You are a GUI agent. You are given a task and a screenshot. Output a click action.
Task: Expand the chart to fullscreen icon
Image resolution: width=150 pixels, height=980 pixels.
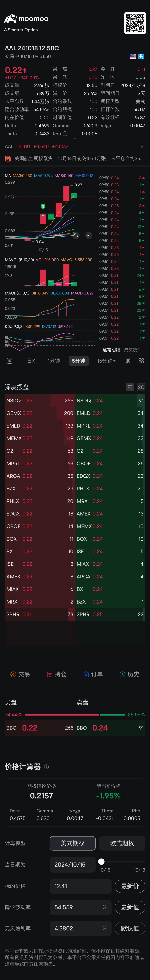[x=76, y=235]
